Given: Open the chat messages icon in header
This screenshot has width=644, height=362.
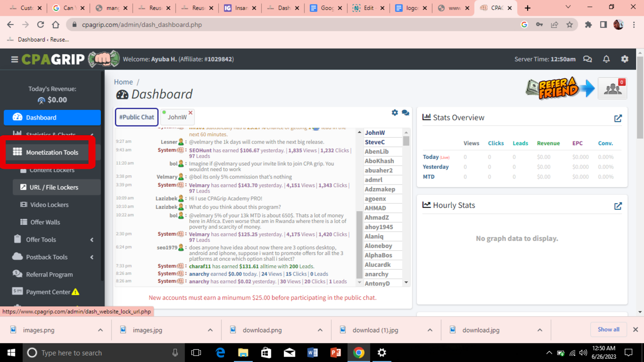Looking at the screenshot, I should click(x=588, y=59).
